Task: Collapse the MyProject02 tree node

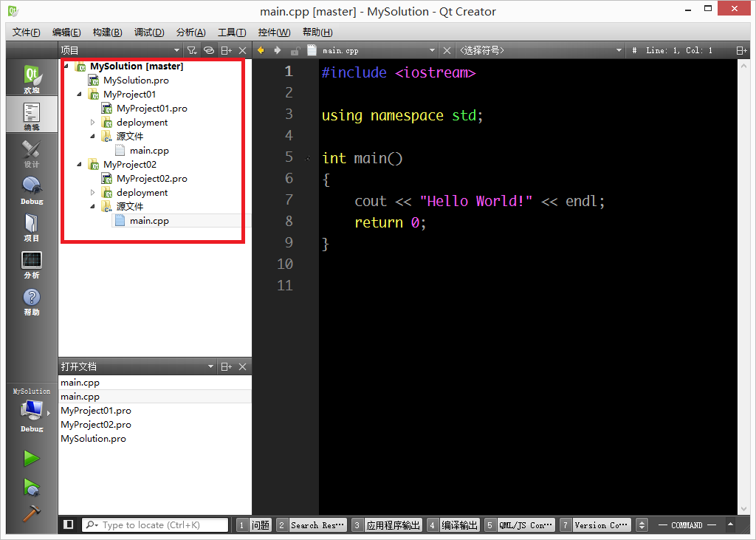Action: tap(80, 165)
